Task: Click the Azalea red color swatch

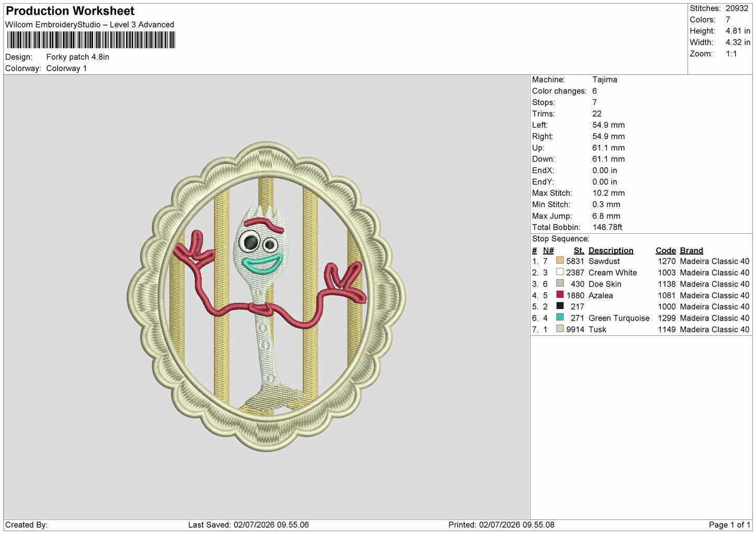Action: (560, 295)
